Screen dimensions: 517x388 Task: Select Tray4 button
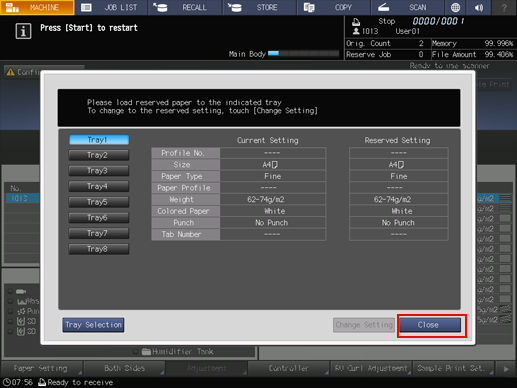(99, 186)
